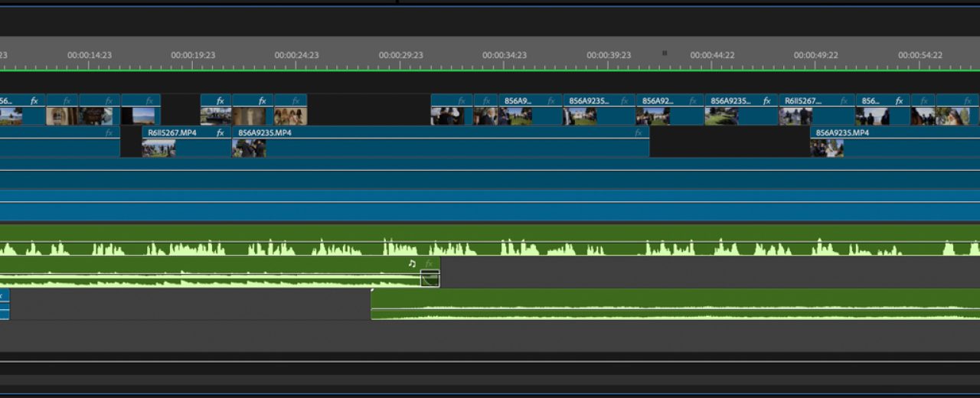980x398 pixels.
Task: Move playhead to 00:00:29:23 on ruler
Action: [x=400, y=55]
